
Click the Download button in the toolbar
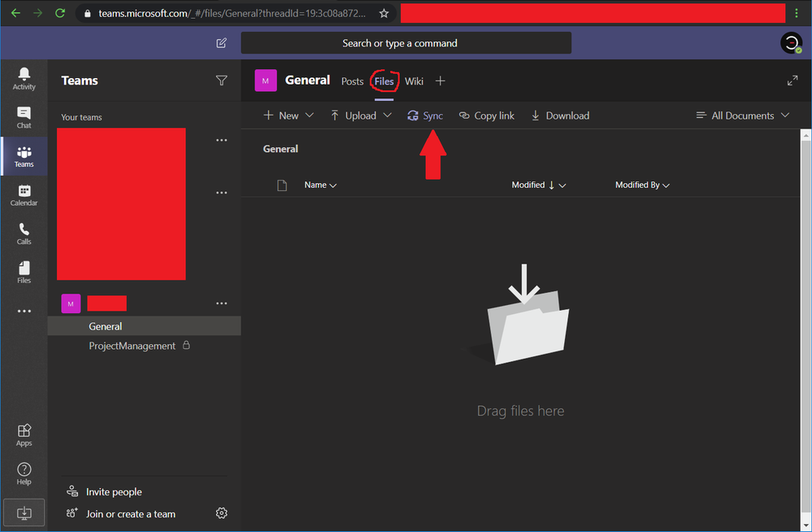coord(560,116)
